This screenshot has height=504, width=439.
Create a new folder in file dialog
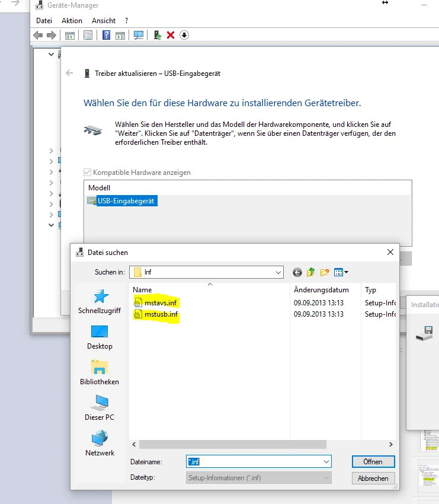325,273
